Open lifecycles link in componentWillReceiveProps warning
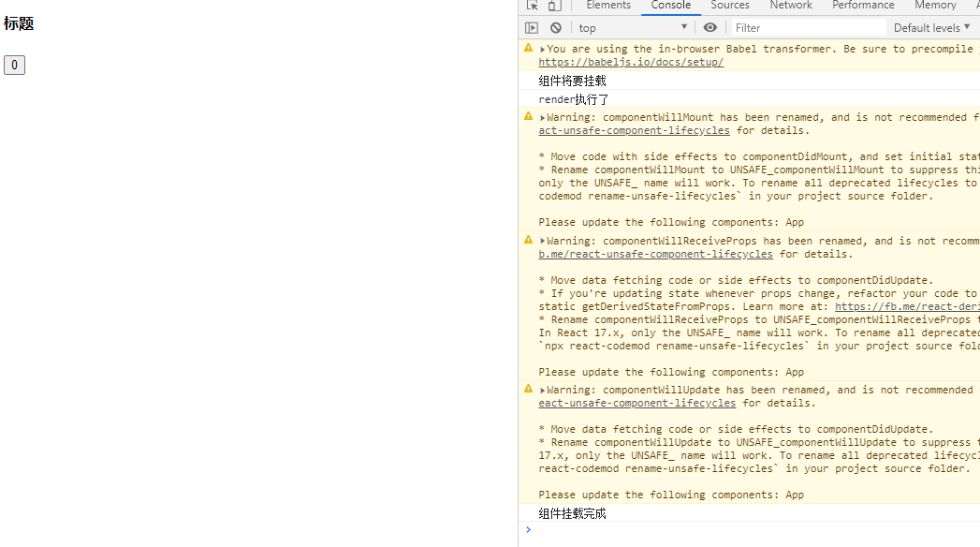 (655, 255)
